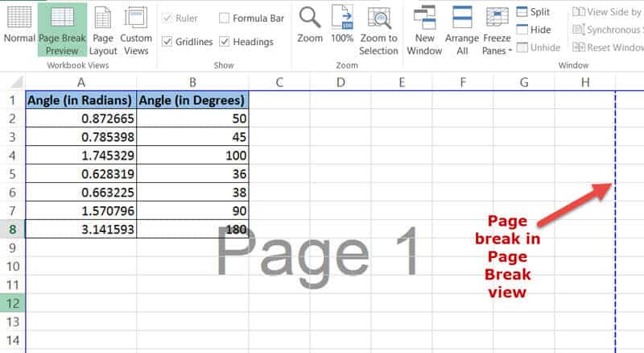Click cell with value 90
This screenshot has width=644, height=353.
tap(192, 210)
